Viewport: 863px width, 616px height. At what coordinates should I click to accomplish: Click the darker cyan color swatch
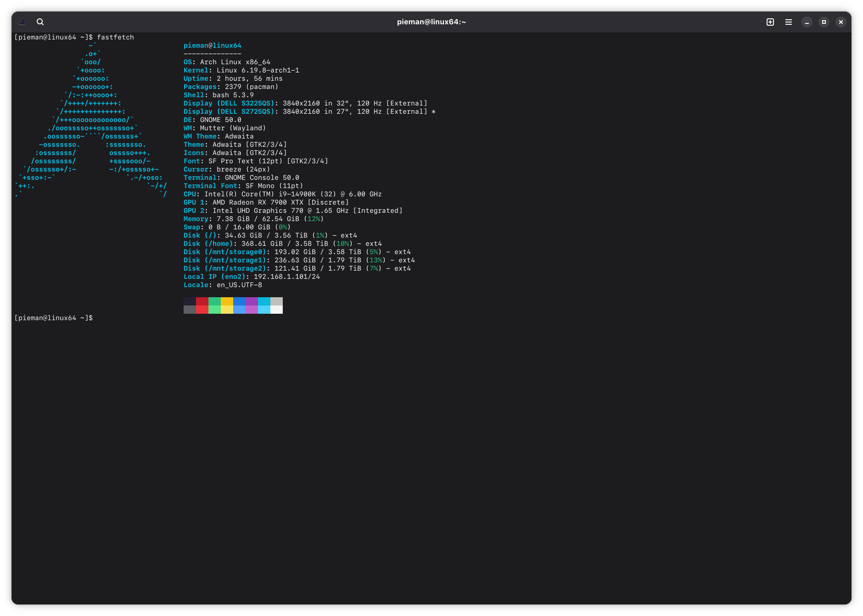point(264,301)
